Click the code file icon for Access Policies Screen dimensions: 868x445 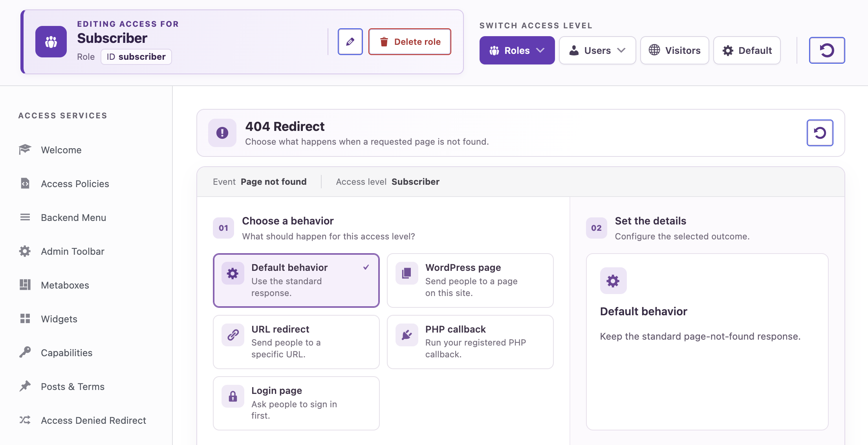click(25, 184)
